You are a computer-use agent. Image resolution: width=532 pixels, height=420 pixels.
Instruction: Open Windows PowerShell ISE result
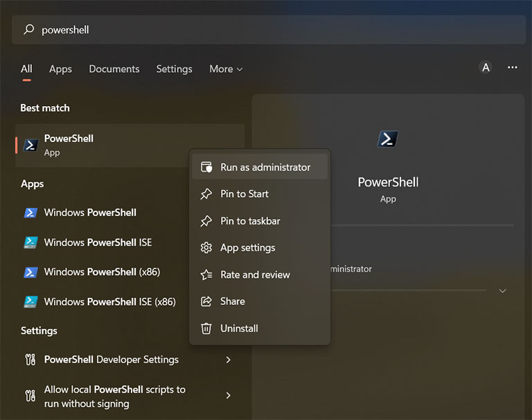point(102,243)
